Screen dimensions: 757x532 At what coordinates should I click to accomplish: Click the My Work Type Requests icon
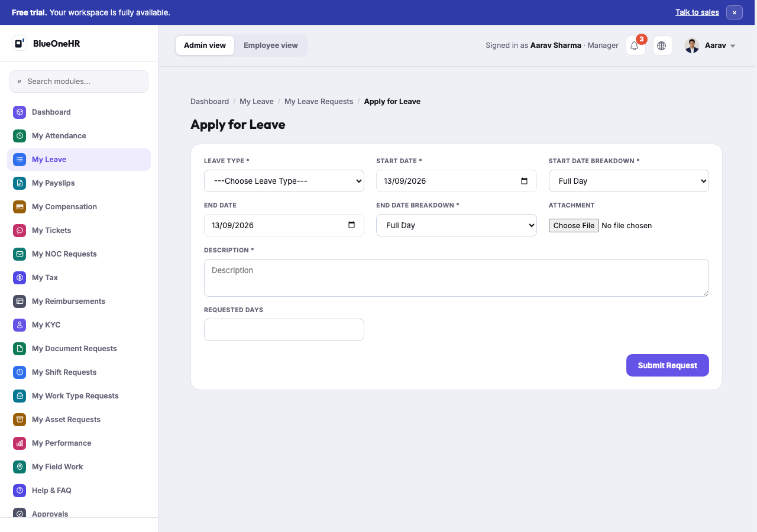[20, 396]
